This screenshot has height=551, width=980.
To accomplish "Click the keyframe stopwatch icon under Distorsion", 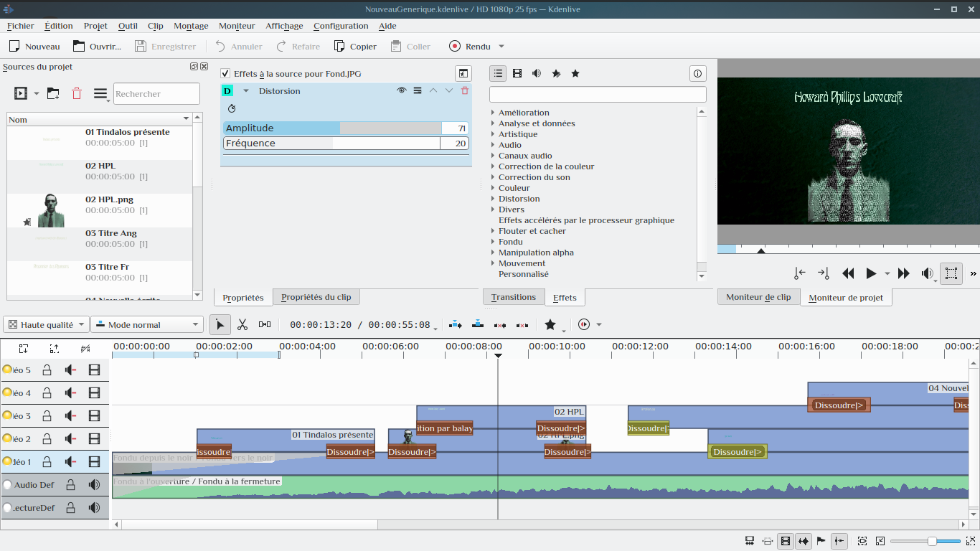I will click(x=232, y=108).
